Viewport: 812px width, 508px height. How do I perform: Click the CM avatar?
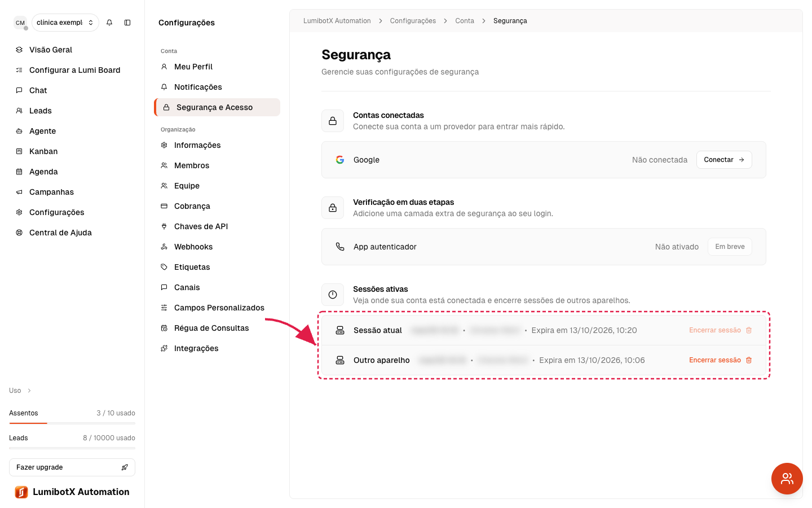point(20,23)
